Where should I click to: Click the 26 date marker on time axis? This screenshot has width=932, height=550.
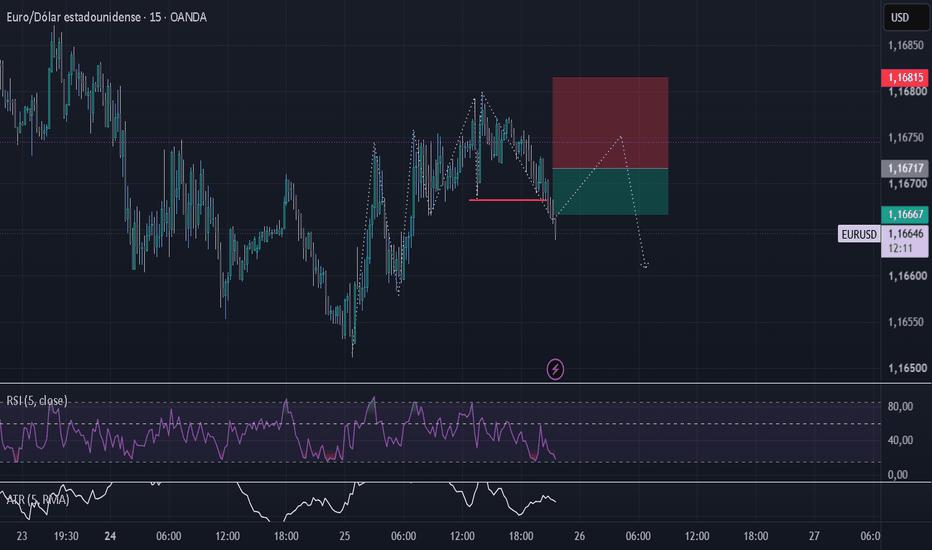click(x=580, y=536)
